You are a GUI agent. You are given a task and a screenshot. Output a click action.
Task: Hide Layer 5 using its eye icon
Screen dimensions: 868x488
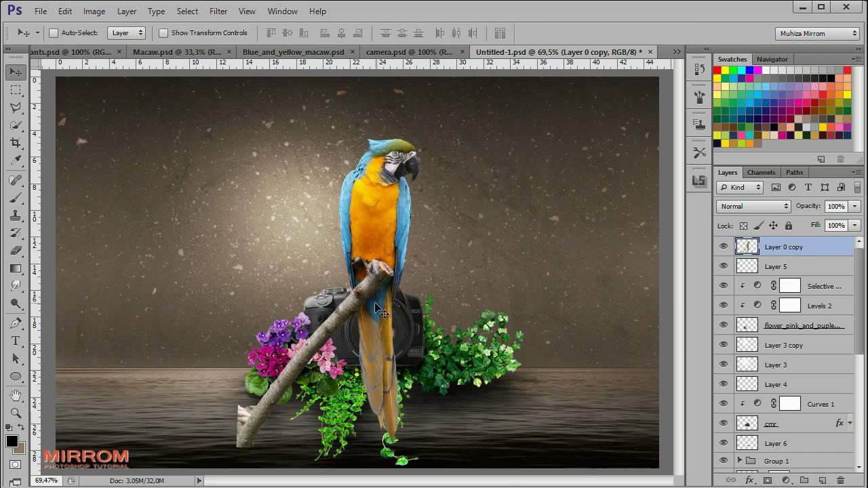(x=724, y=266)
